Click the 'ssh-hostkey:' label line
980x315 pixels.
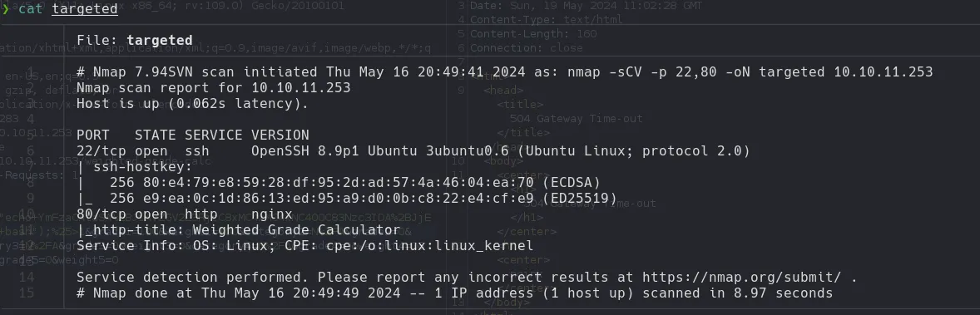135,167
